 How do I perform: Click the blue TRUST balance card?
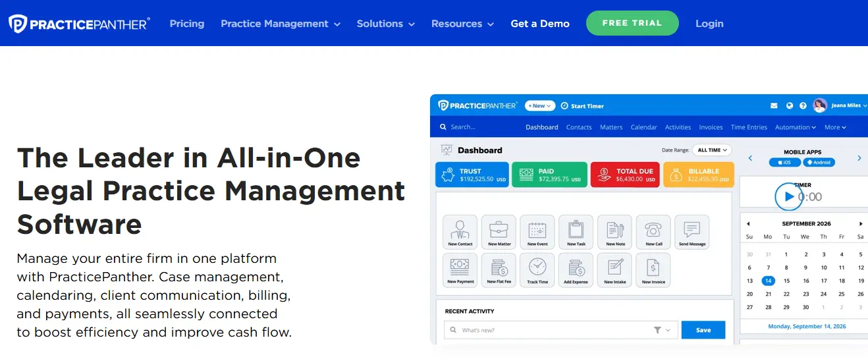[472, 175]
